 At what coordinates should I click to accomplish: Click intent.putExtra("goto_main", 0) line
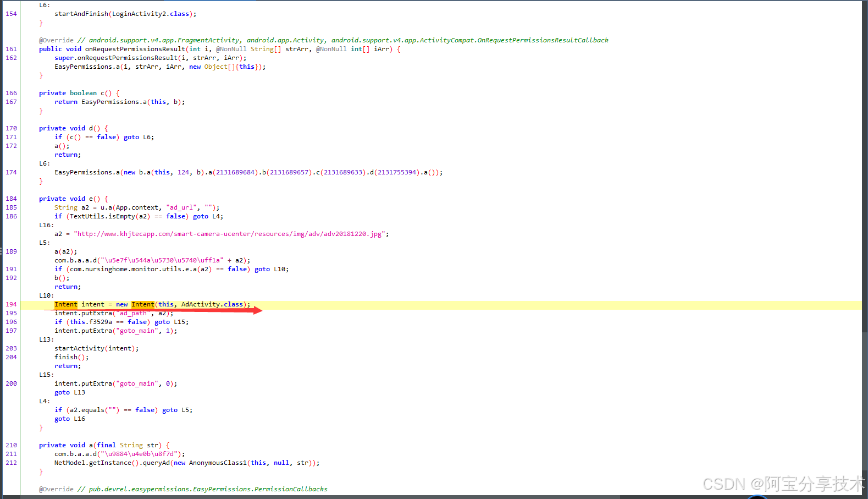[x=115, y=383]
